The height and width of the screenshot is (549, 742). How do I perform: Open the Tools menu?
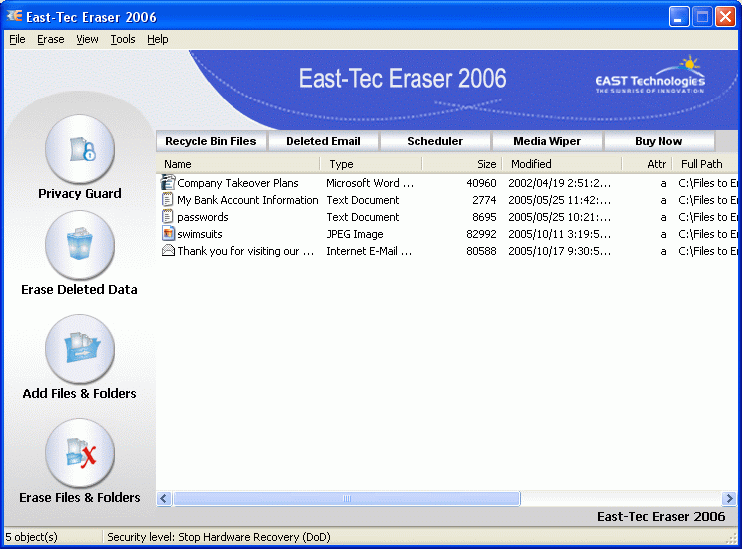pyautogui.click(x=123, y=39)
